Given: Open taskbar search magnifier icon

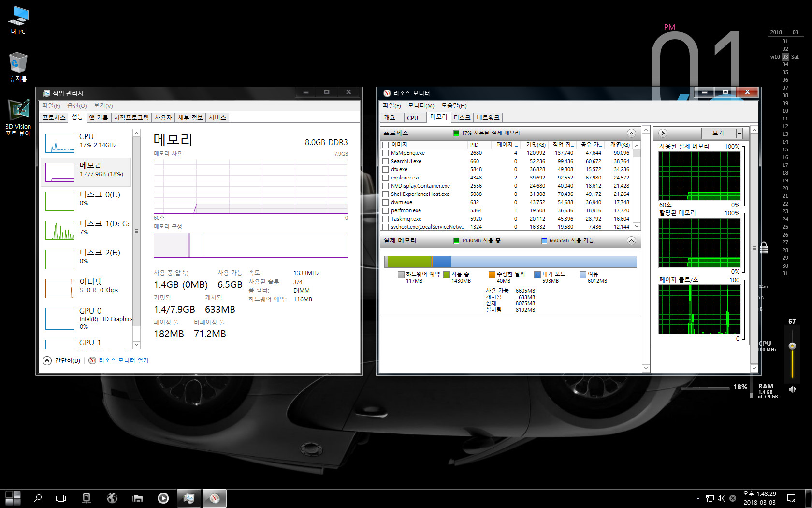Looking at the screenshot, I should point(38,498).
